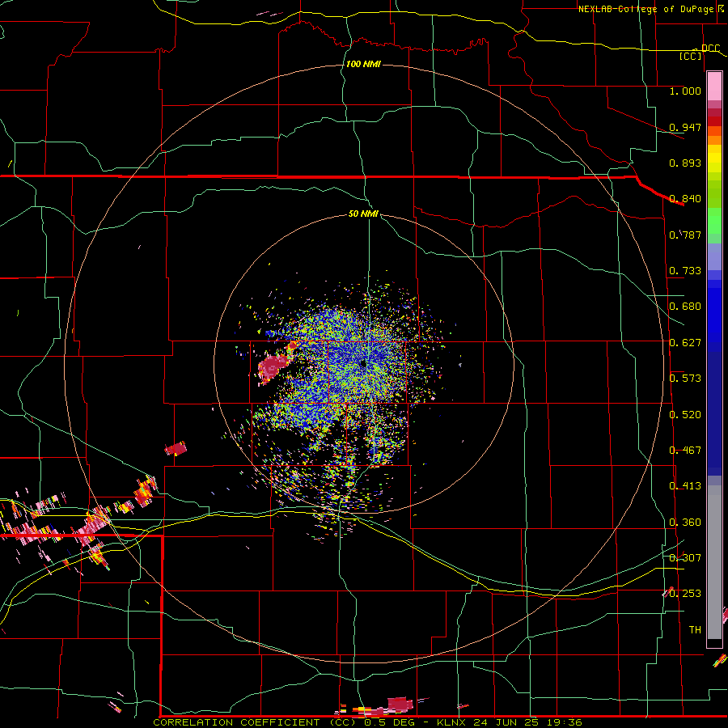Click the 24 JUN 25 date in the caption
Image resolution: width=728 pixels, height=728 pixels.
506,722
